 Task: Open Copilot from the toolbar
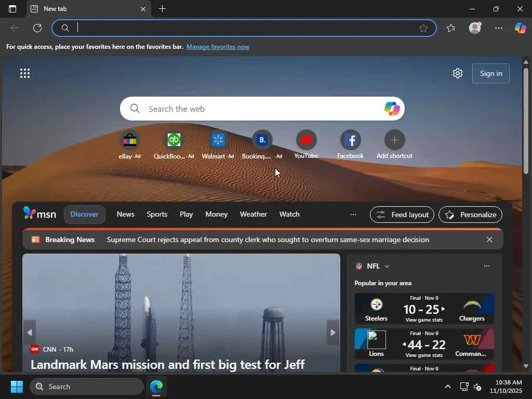click(520, 28)
